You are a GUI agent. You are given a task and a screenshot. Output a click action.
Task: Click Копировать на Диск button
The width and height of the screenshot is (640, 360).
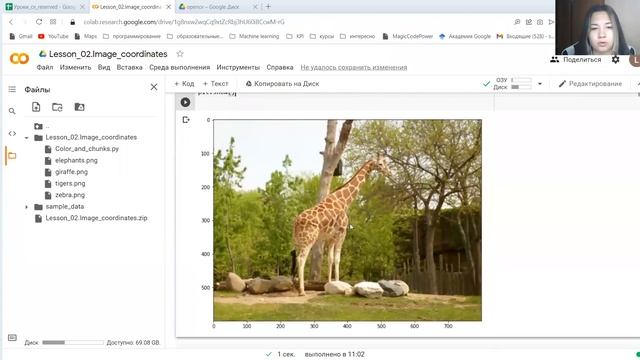click(x=282, y=84)
